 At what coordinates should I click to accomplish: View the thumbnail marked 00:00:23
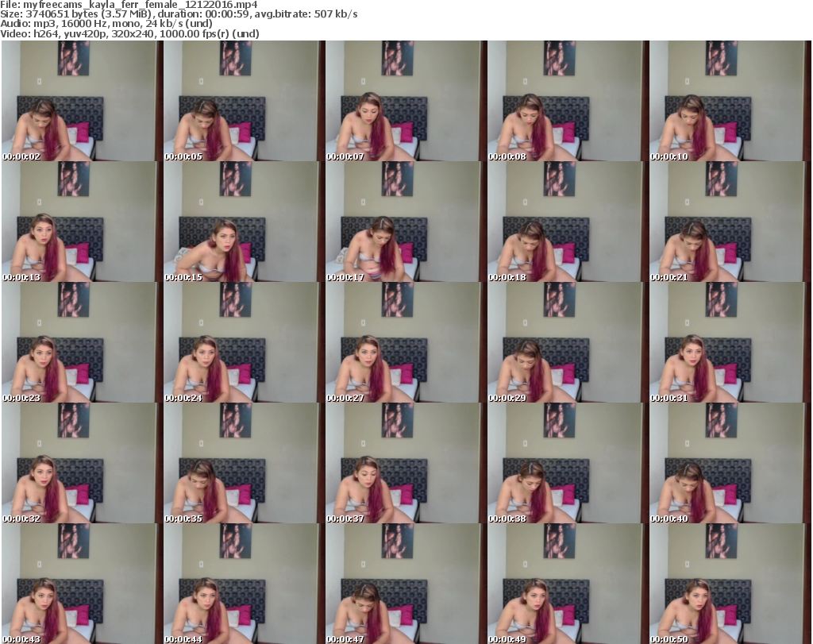coord(82,343)
